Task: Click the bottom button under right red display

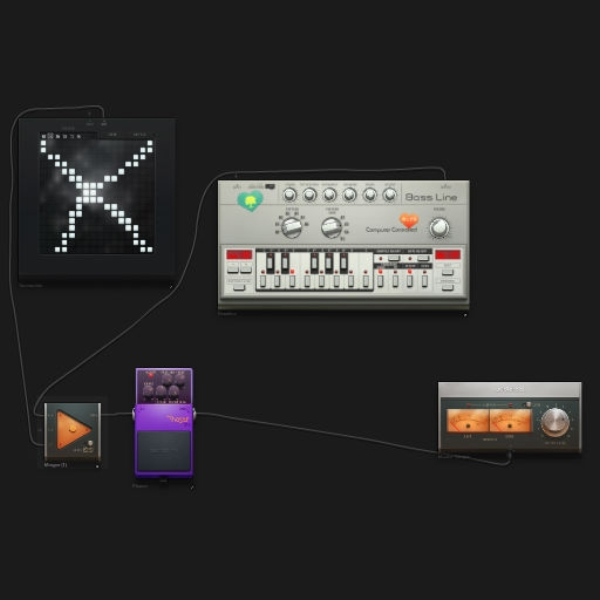Action: [448, 288]
